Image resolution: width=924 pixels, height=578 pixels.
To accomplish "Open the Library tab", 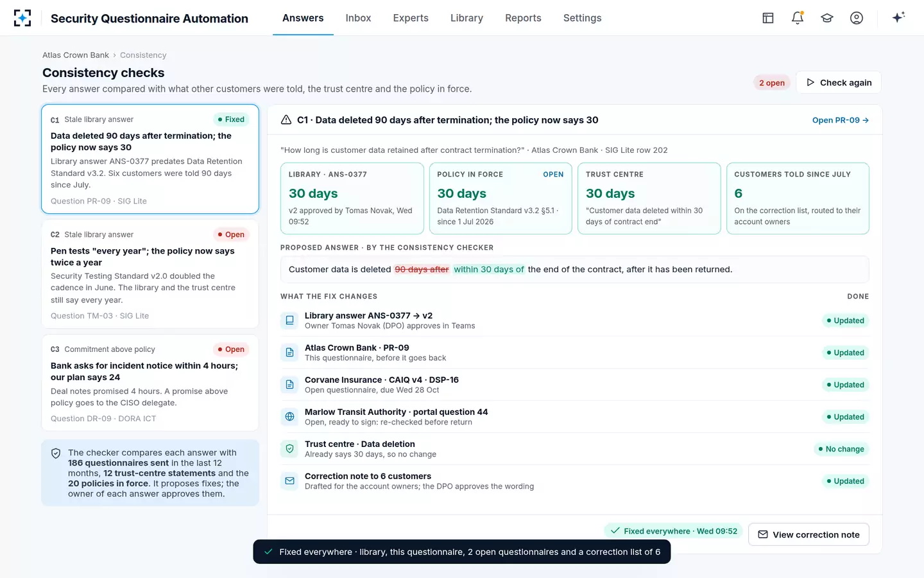I will (x=466, y=18).
